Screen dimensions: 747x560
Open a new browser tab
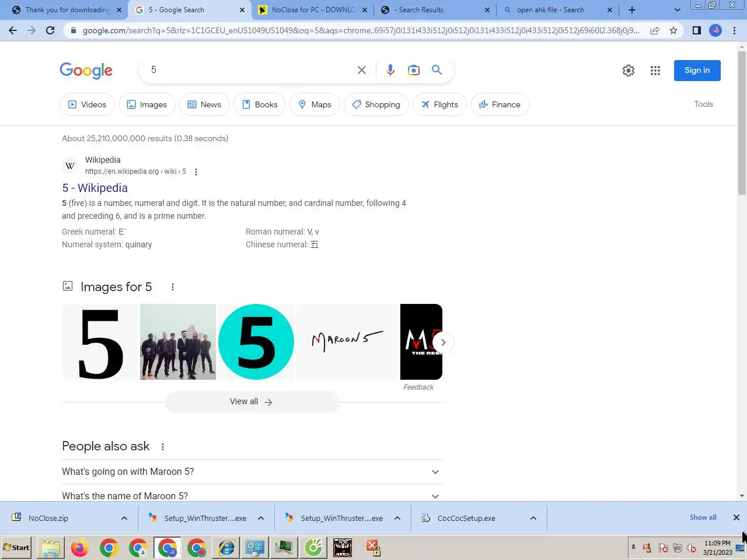point(632,10)
